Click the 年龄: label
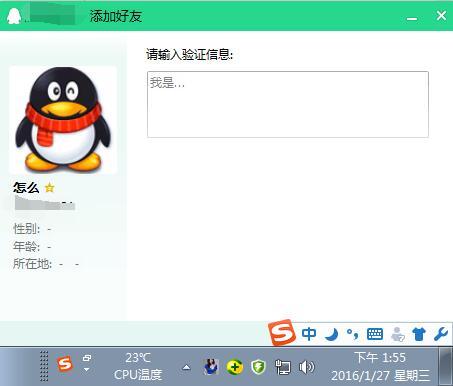 pyautogui.click(x=27, y=247)
